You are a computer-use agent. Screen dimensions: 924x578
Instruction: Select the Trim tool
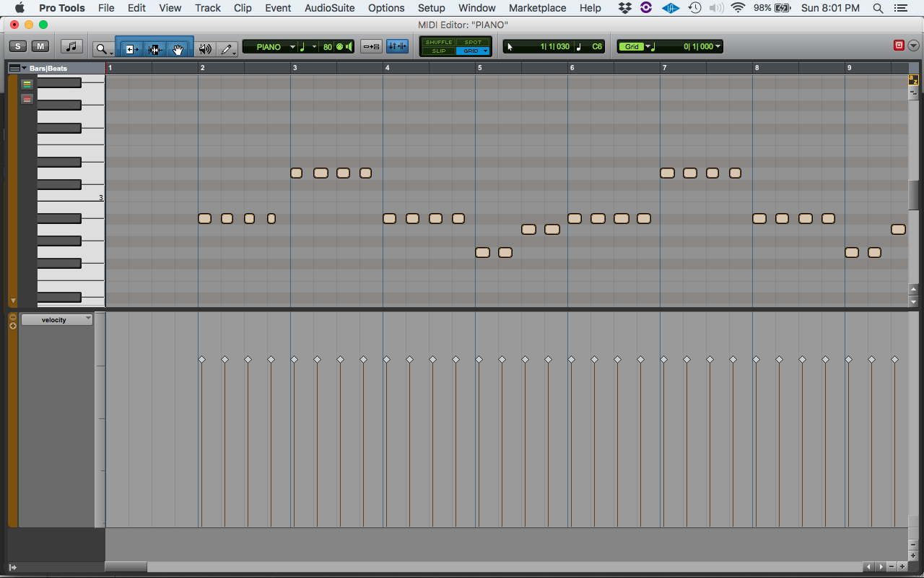click(131, 48)
